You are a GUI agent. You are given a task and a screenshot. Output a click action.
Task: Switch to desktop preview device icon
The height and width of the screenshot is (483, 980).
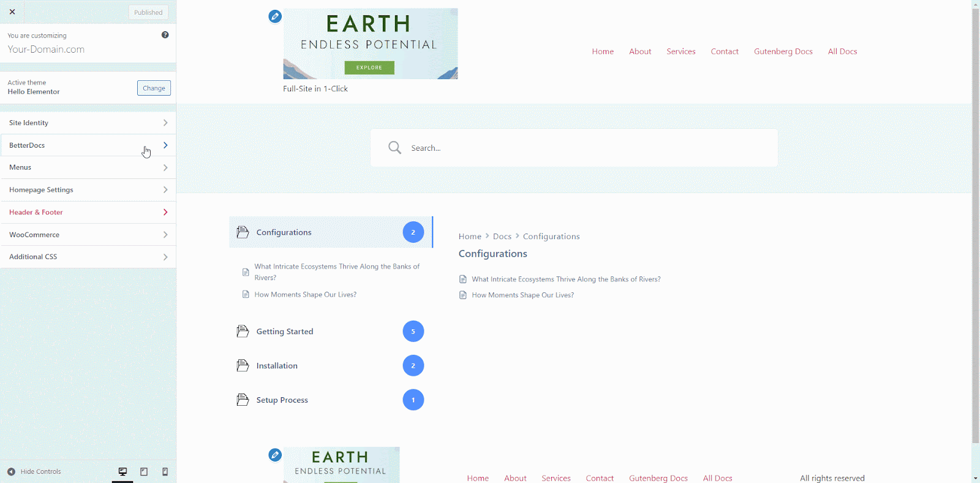click(123, 471)
